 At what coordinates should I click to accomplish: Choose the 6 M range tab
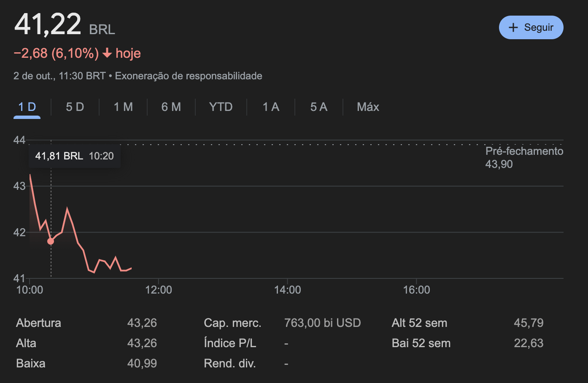pyautogui.click(x=171, y=107)
